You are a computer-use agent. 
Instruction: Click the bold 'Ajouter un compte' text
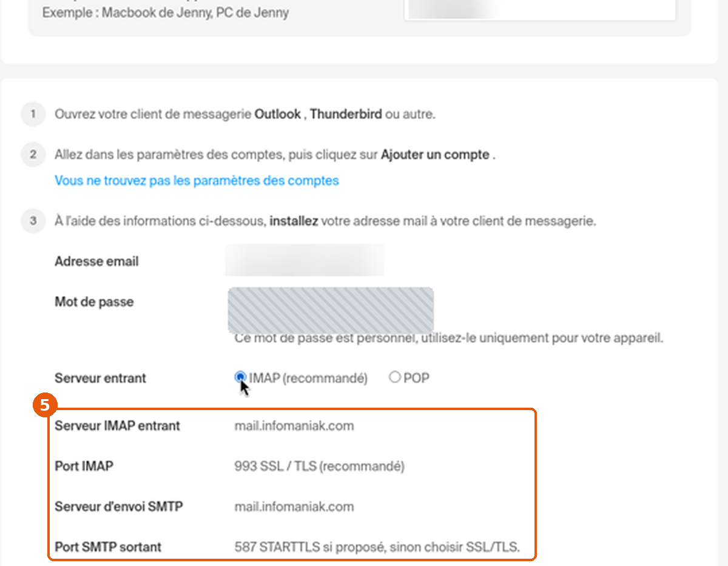(435, 155)
